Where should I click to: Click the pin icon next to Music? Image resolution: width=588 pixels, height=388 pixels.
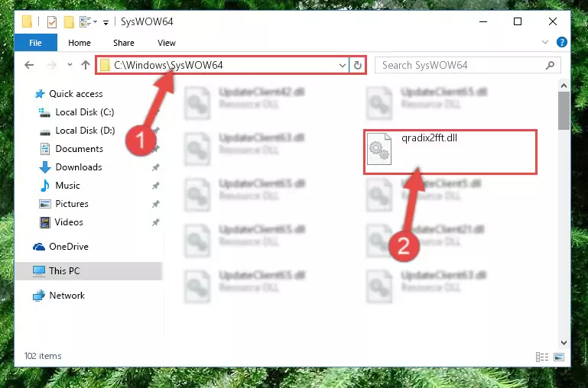(156, 186)
